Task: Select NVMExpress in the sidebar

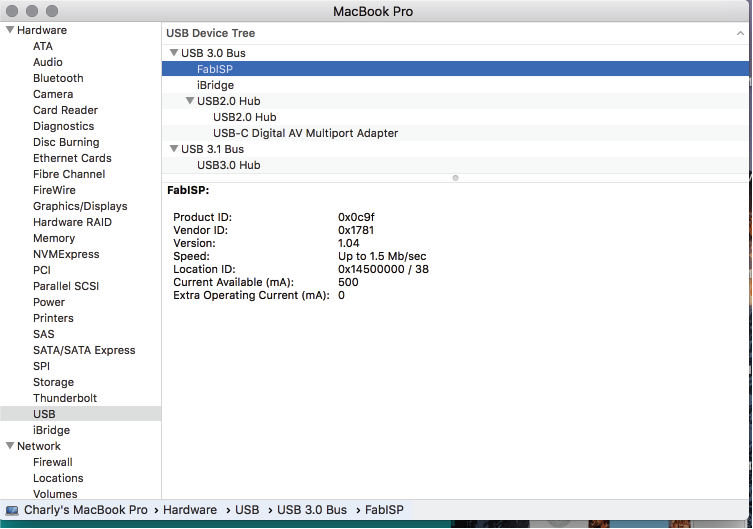Action: 66,254
